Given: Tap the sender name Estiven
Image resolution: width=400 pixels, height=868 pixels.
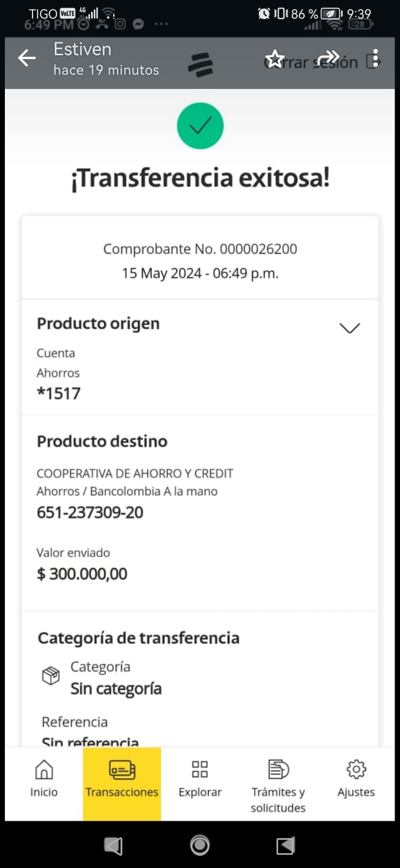Looking at the screenshot, I should [82, 49].
